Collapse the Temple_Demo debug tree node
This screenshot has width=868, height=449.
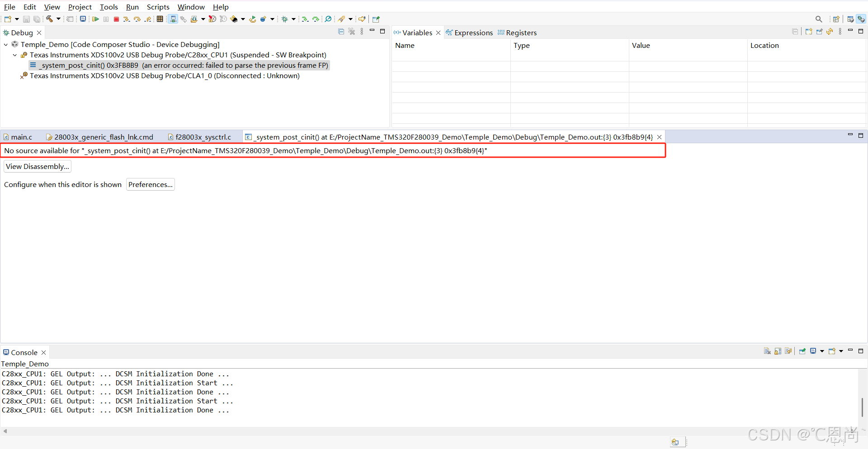tap(6, 45)
